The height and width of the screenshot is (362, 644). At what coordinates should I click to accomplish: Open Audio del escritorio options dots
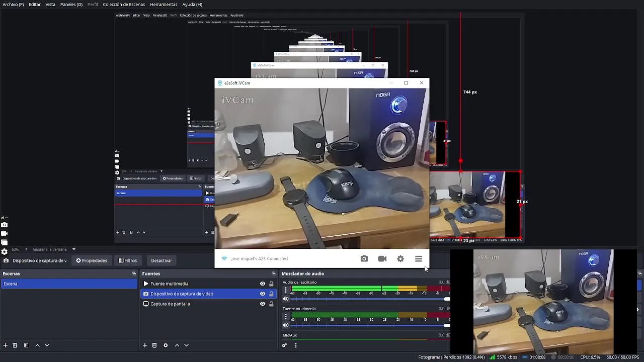pos(286,290)
